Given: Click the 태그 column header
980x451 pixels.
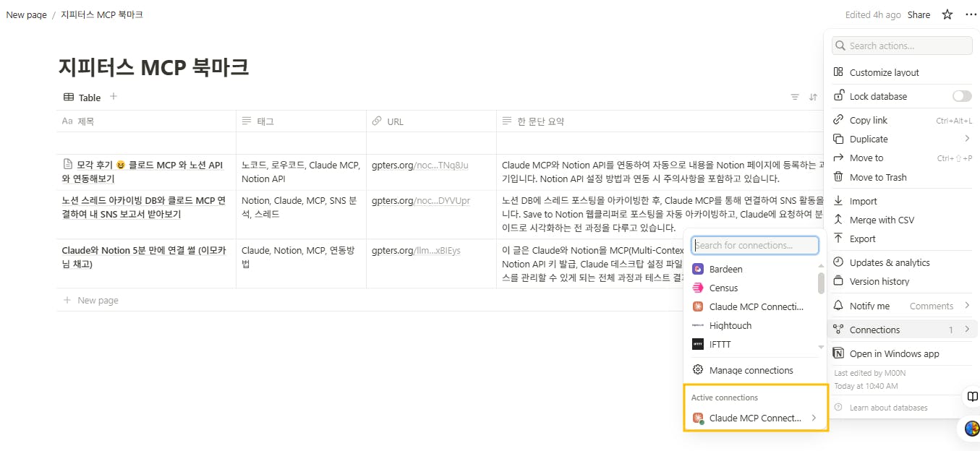Looking at the screenshot, I should point(301,121).
